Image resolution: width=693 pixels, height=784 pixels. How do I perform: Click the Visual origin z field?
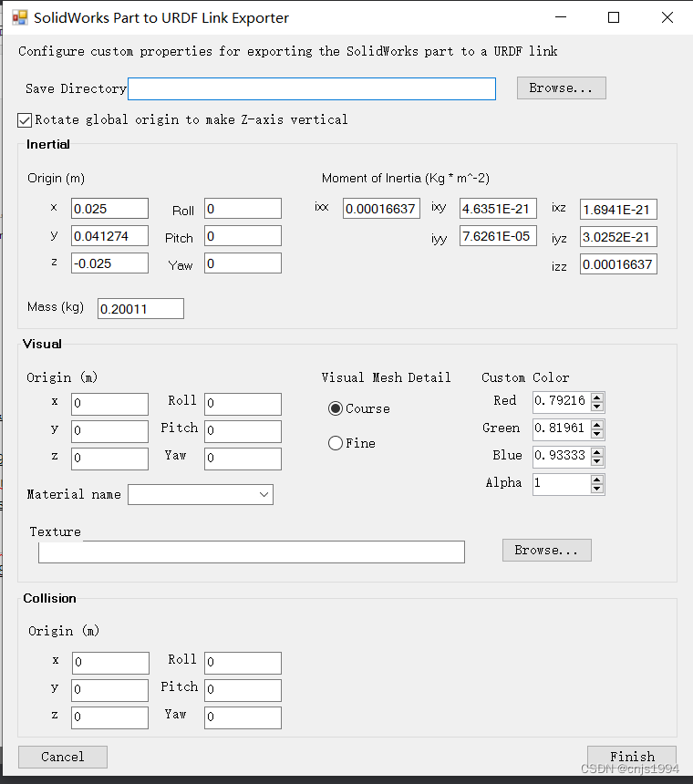(109, 459)
